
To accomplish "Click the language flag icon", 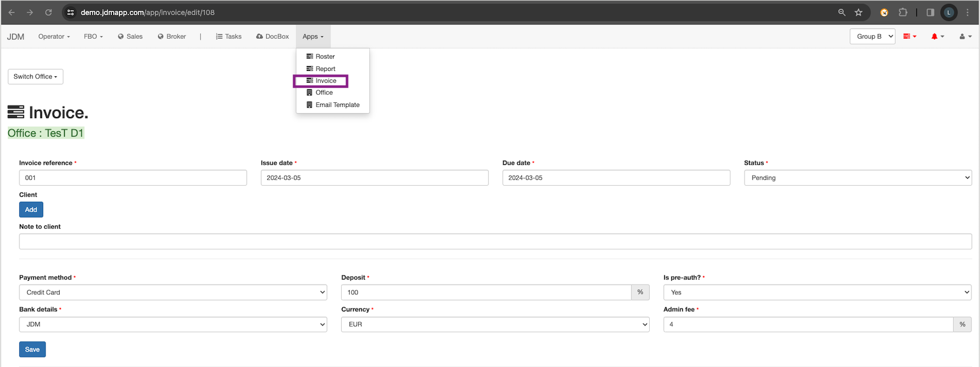I will coord(908,36).
